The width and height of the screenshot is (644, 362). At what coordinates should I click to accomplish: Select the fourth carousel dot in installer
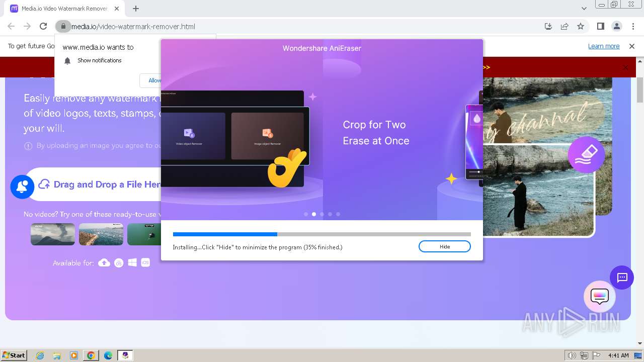click(x=330, y=214)
